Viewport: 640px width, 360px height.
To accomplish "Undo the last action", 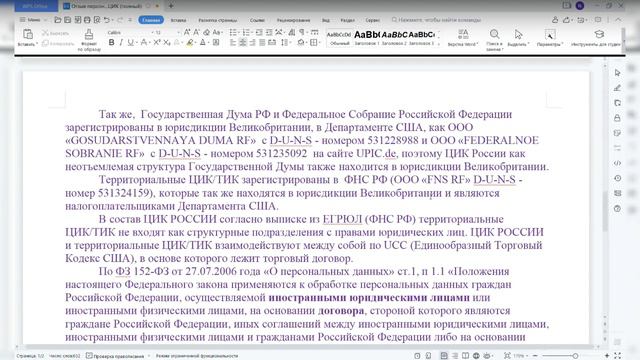I will pos(107,20).
